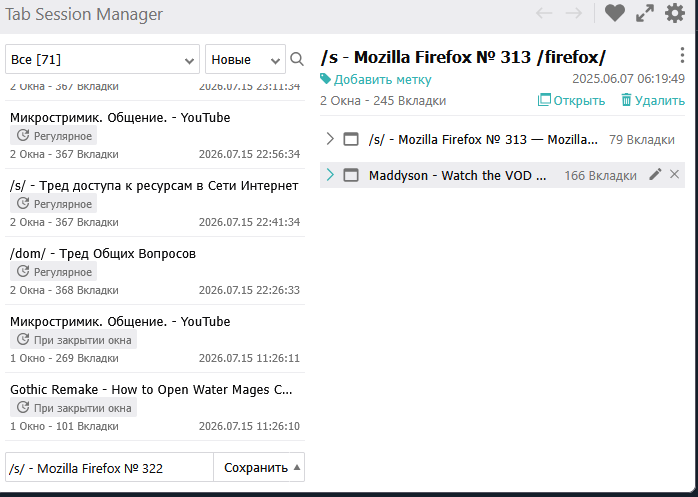The width and height of the screenshot is (698, 497).
Task: Click the search magnifier icon
Action: (x=297, y=59)
